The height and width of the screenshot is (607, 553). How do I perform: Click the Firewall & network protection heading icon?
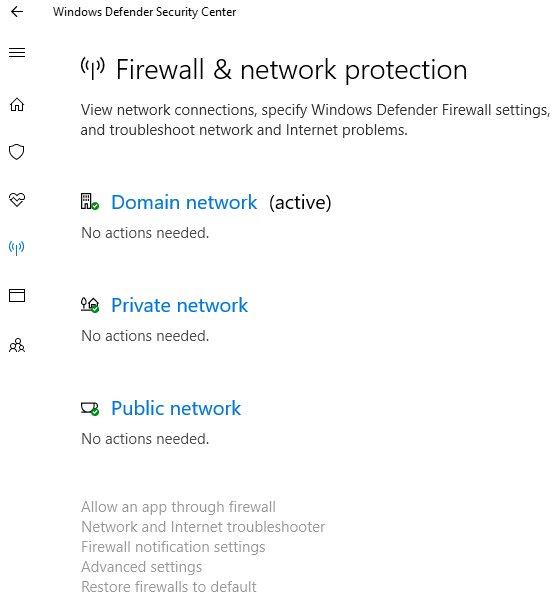[92, 68]
